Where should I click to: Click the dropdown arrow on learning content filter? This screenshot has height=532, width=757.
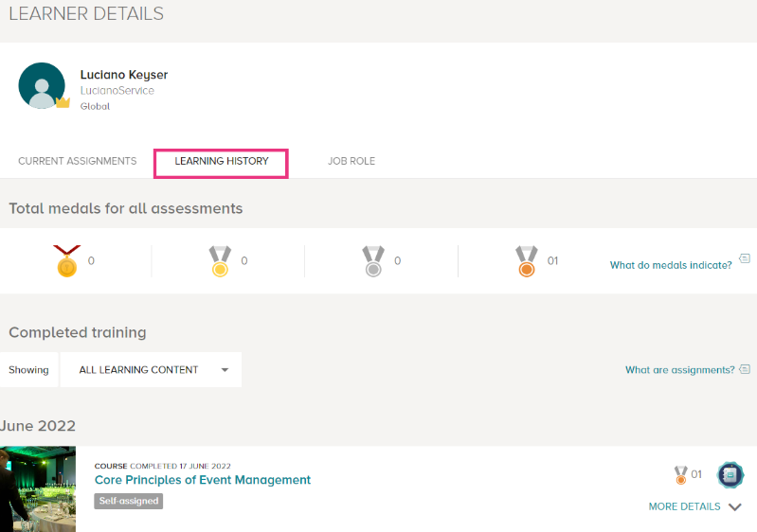coord(225,370)
